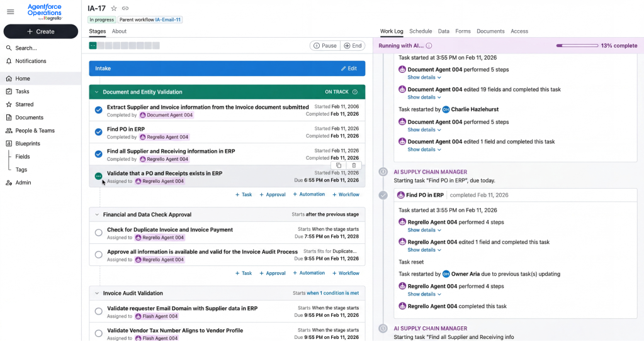
Task: Collapse Financial and Data Check Approval stage
Action: (x=96, y=214)
